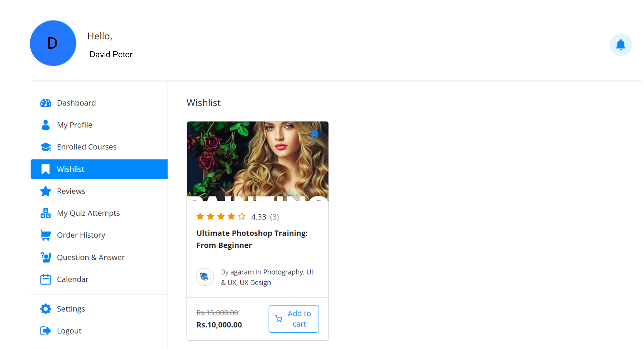
Task: Click the My Quiz Attempts shapes icon
Action: pos(46,213)
